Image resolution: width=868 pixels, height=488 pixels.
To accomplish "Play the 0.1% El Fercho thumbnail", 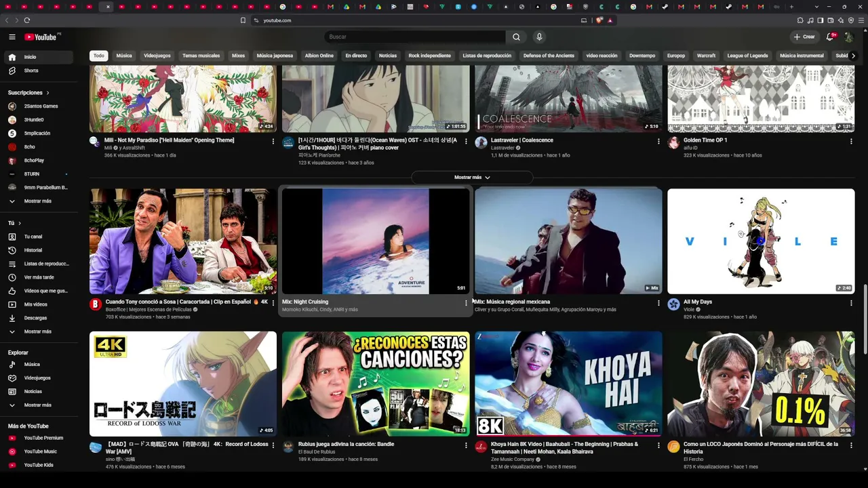I will coord(761,384).
